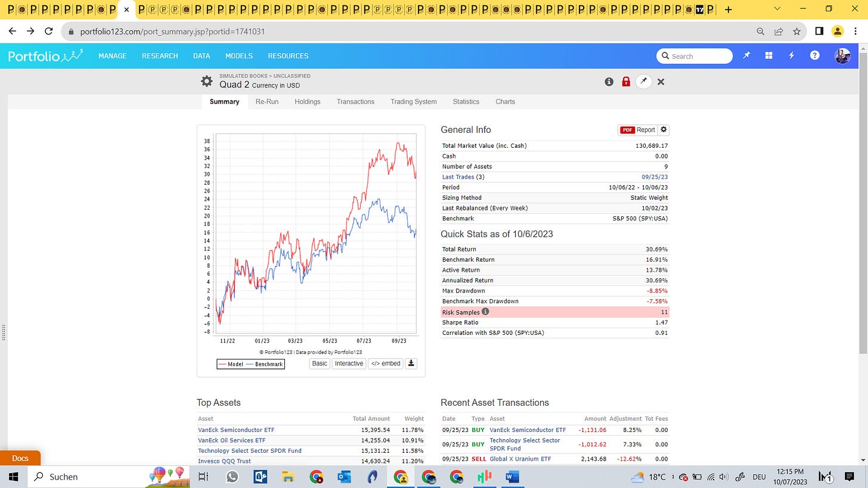Screen dimensions: 868x488
Task: Click the General Info gear settings button
Action: (x=664, y=129)
